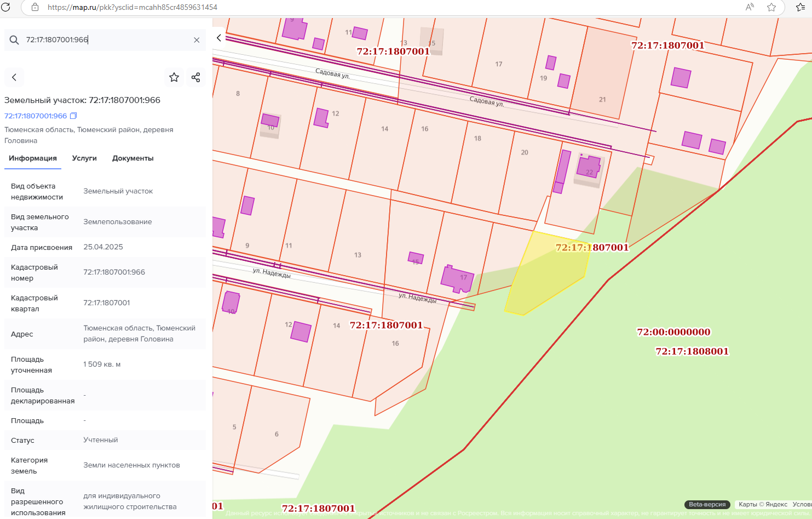This screenshot has width=812, height=519.
Task: Click the purple building on parcel 12 south
Action: [x=301, y=332]
